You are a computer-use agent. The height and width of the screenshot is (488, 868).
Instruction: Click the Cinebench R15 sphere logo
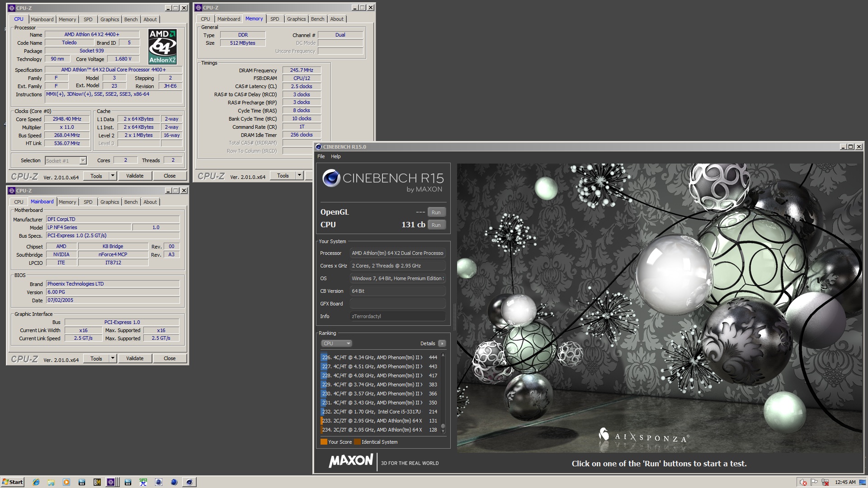[x=331, y=178]
